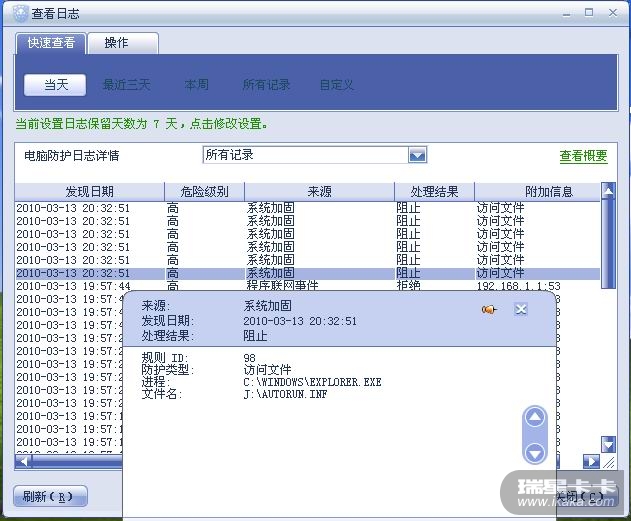Click the horizontal scrollbar left arrow
Viewport: 631px width, 521px height.
(x=23, y=461)
